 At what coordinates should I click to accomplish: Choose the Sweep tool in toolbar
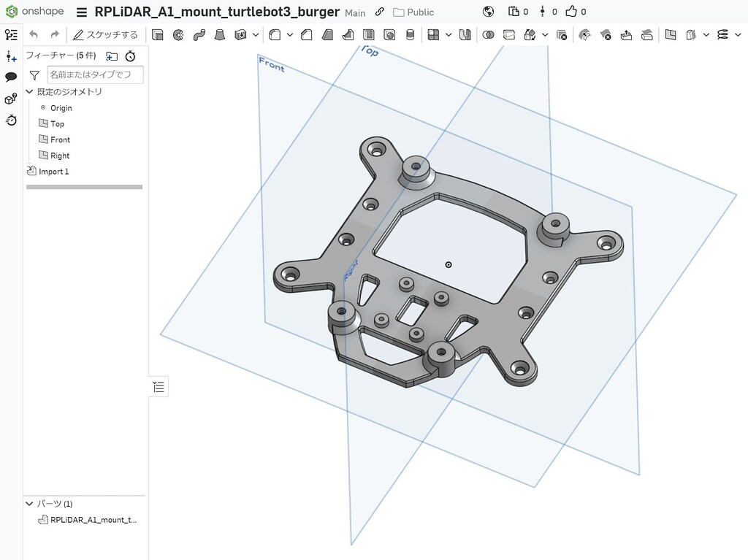(x=199, y=34)
